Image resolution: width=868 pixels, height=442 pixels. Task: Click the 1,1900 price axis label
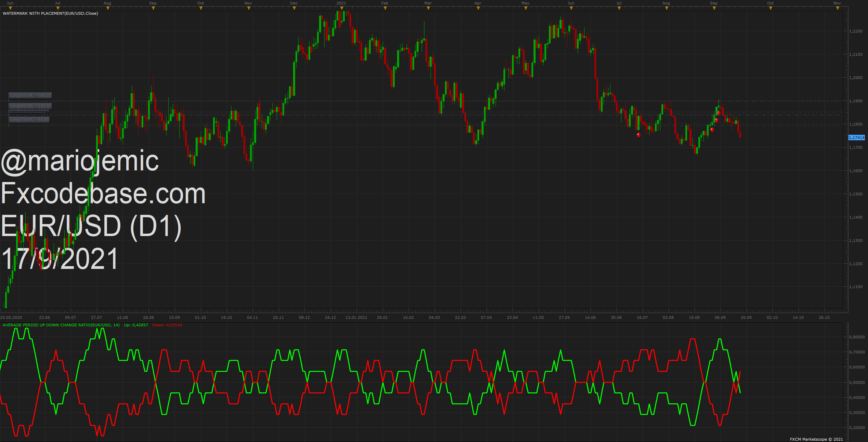[856, 101]
